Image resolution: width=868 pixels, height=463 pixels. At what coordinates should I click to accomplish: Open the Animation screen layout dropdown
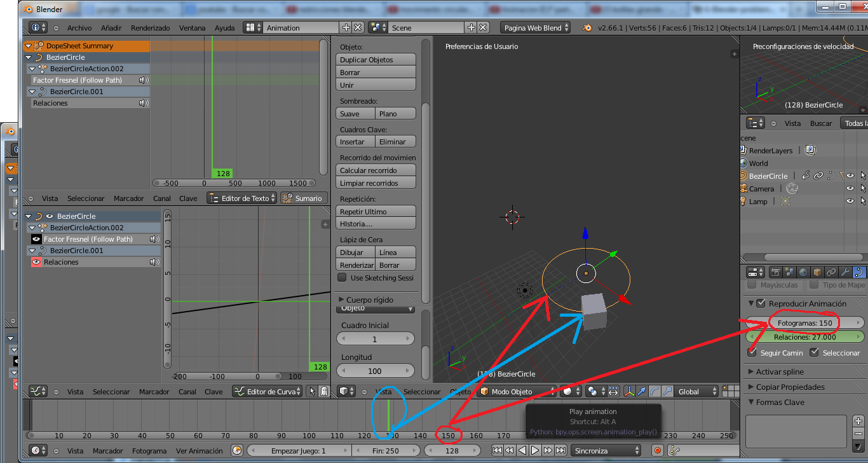[252, 28]
